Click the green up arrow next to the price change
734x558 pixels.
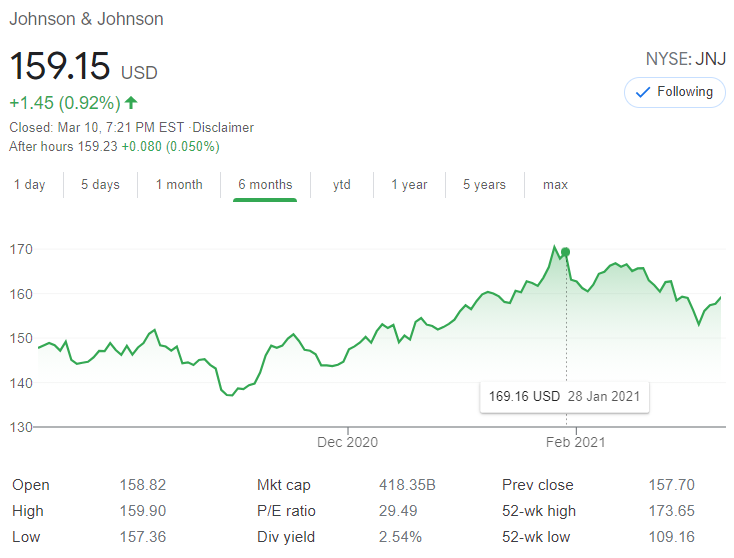click(x=132, y=103)
